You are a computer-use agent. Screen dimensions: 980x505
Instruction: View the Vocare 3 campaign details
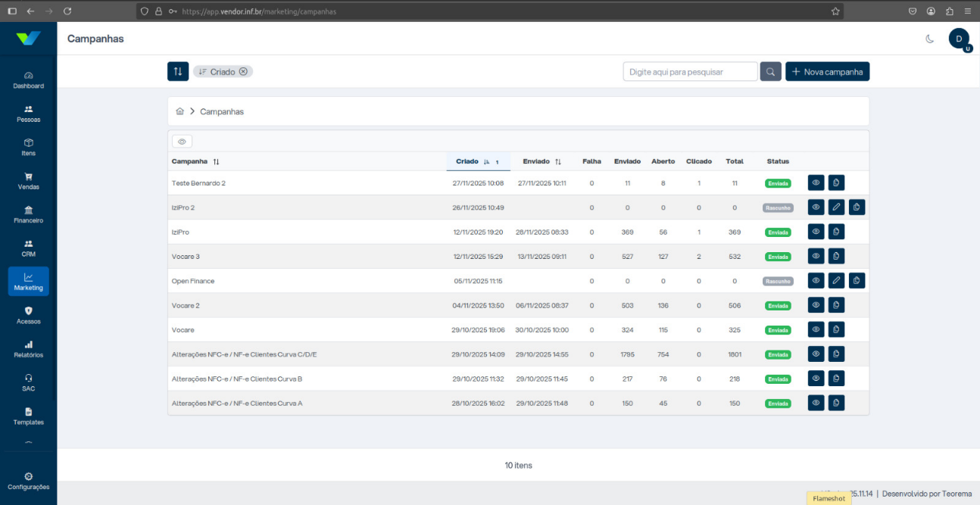816,256
